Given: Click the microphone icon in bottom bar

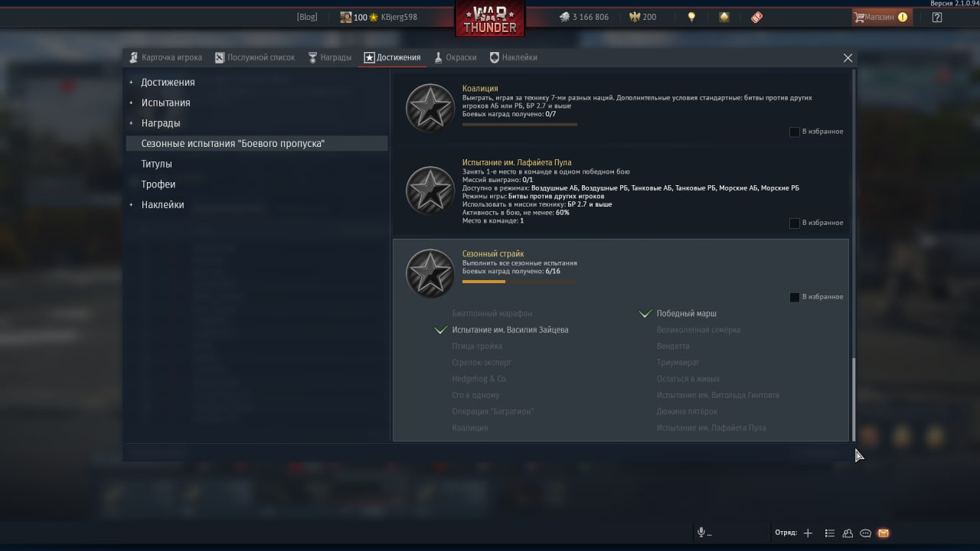Looking at the screenshot, I should [x=701, y=533].
